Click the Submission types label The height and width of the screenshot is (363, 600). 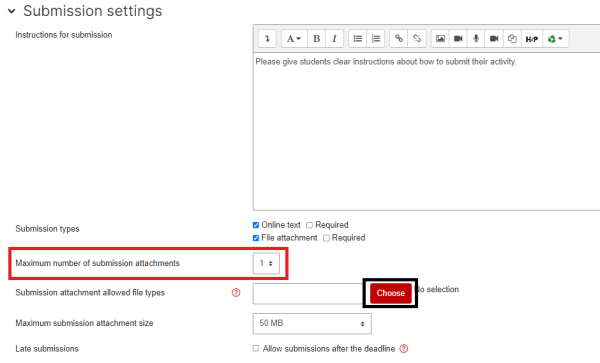coord(47,229)
